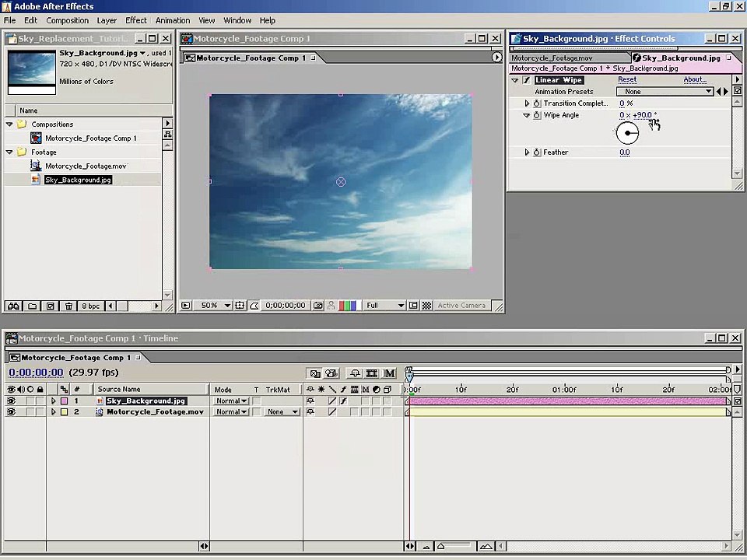The image size is (747, 560).
Task: Click the RGB channel color bars
Action: [x=347, y=305]
